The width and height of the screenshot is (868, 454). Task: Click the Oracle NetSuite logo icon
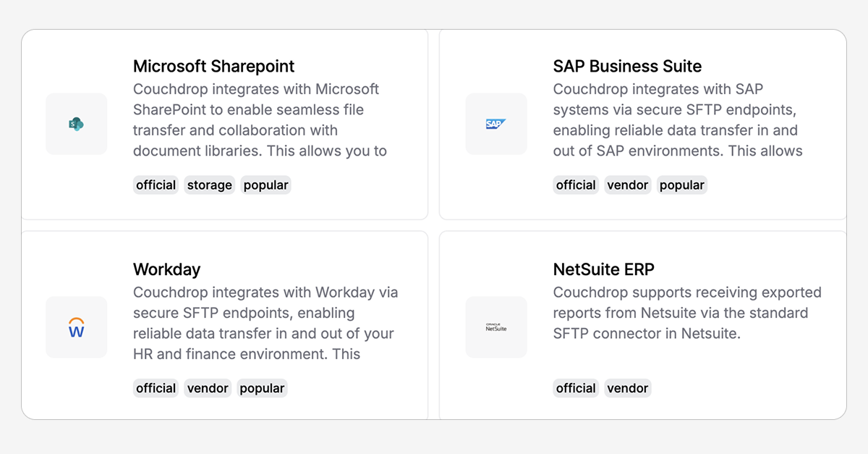point(496,327)
